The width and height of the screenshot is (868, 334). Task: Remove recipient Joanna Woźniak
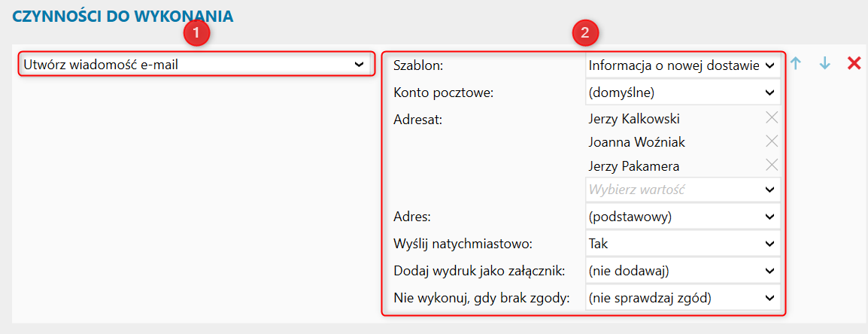[x=771, y=141]
